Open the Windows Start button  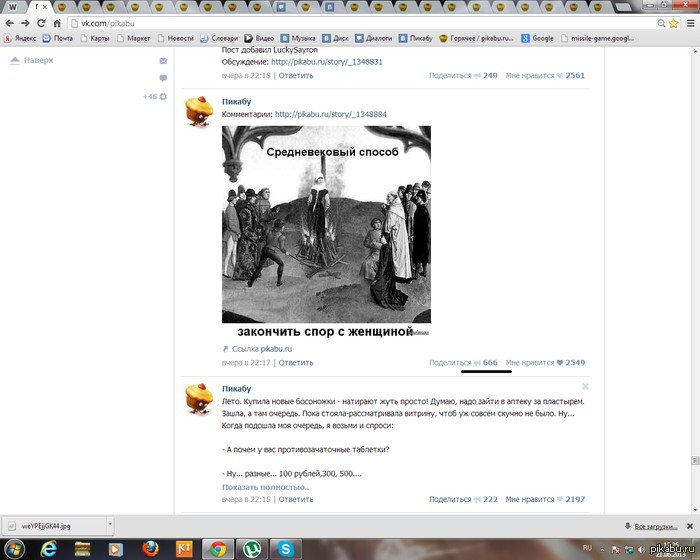pos(14,549)
